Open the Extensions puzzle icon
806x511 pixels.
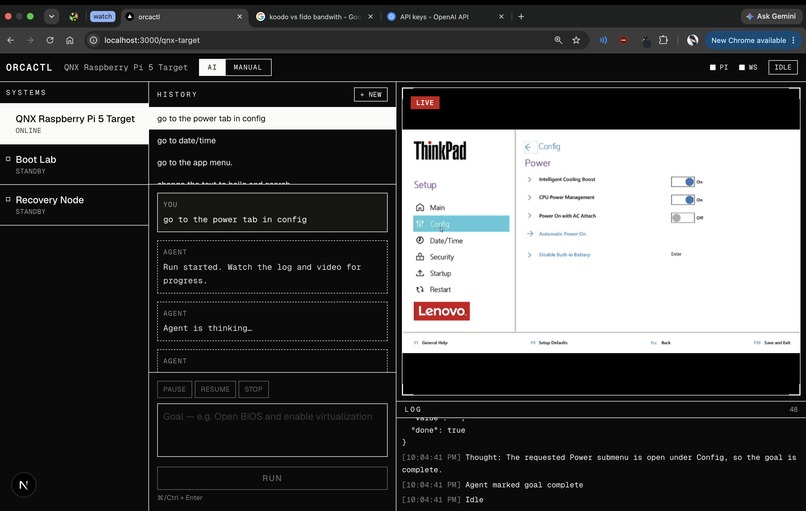(663, 40)
